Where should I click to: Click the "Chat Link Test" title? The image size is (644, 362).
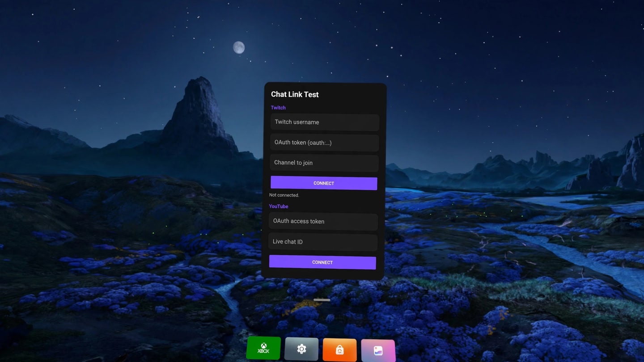[295, 94]
